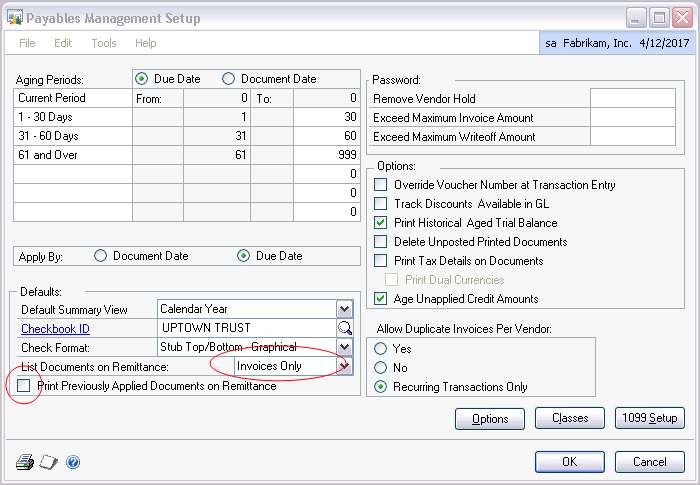Click the blue help question mark icon
The height and width of the screenshot is (485, 700).
pos(72,462)
